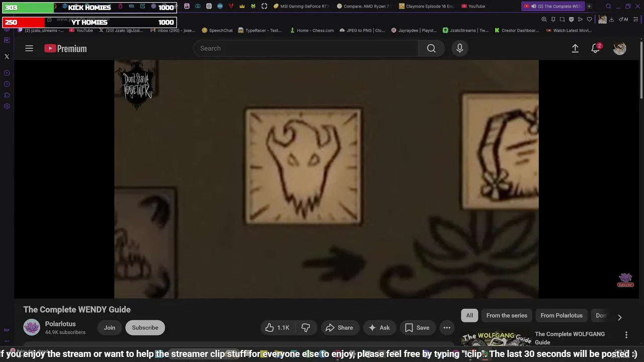The image size is (644, 362).
Task: Open YouTube notifications bell
Action: point(596,48)
